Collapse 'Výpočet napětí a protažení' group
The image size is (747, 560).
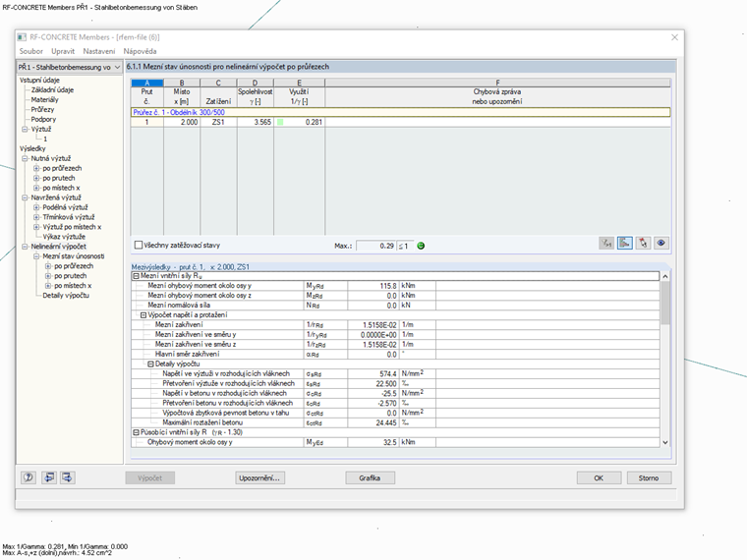143,314
